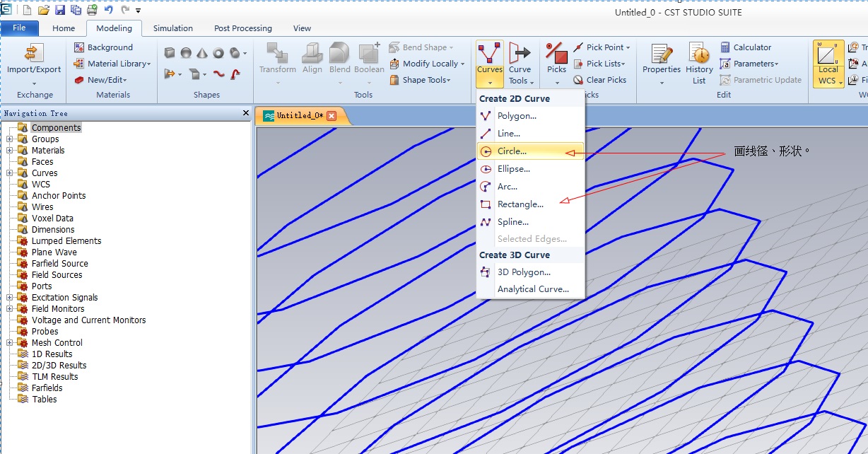The image size is (868, 454).
Task: Open the Calculator tool
Action: [x=745, y=47]
